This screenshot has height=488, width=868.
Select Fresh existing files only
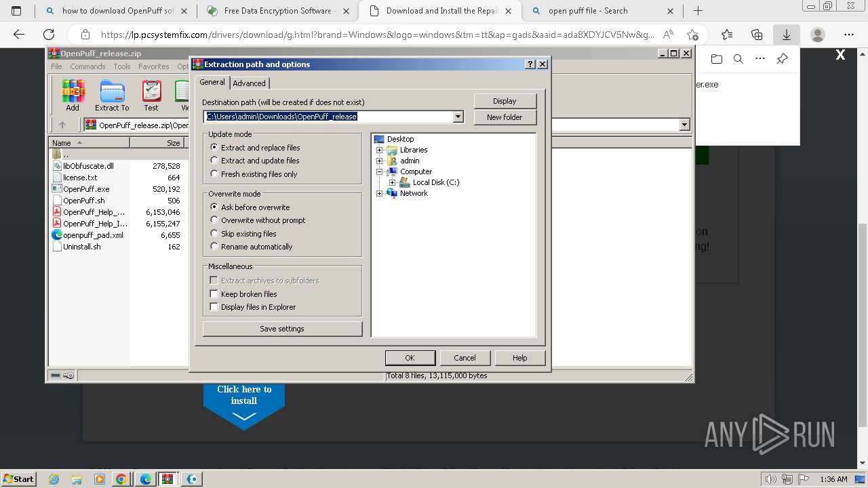pos(254,174)
